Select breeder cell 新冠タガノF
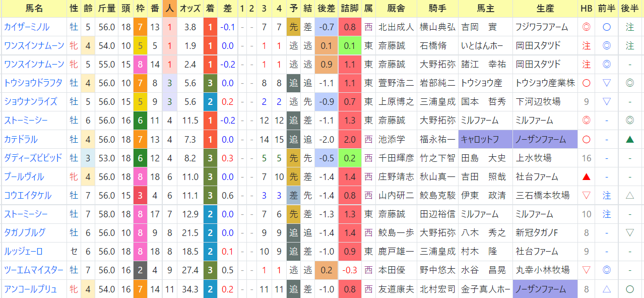 [545, 232]
